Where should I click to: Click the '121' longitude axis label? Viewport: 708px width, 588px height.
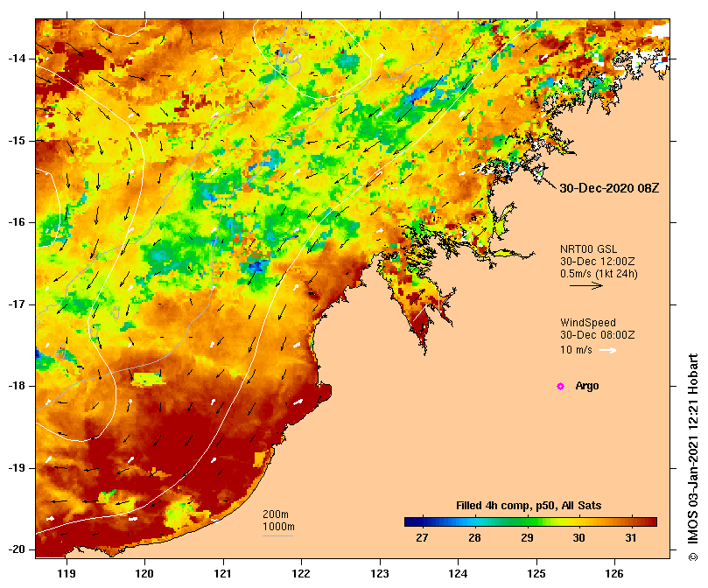point(222,574)
